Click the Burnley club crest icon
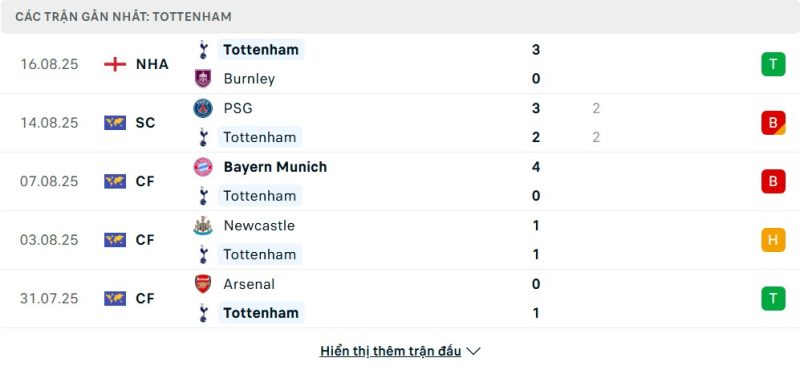 tap(203, 79)
